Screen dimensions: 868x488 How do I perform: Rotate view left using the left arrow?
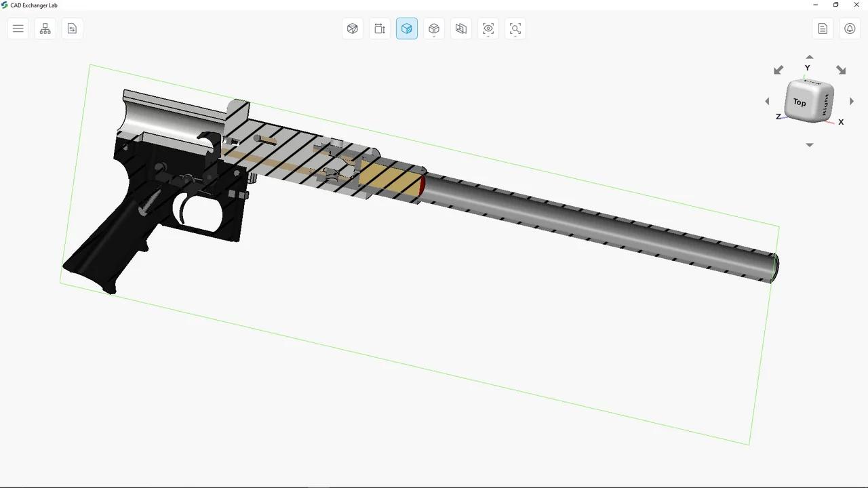coord(767,101)
